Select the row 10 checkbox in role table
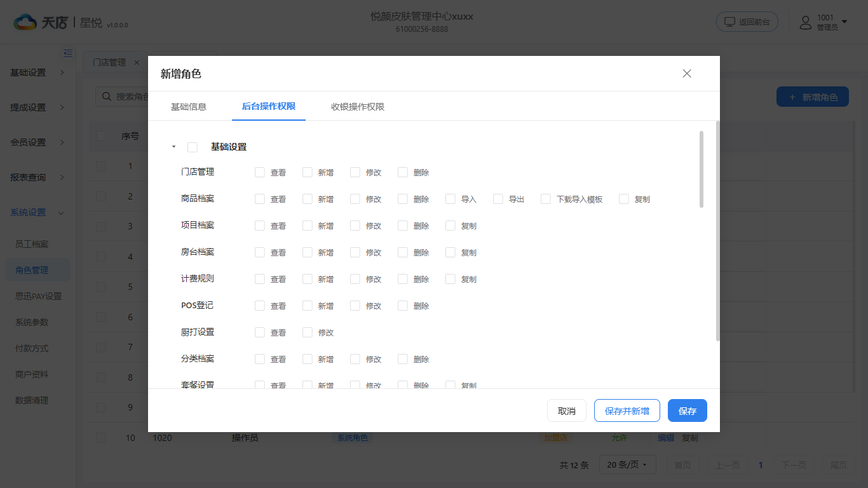868x488 pixels. 101,438
